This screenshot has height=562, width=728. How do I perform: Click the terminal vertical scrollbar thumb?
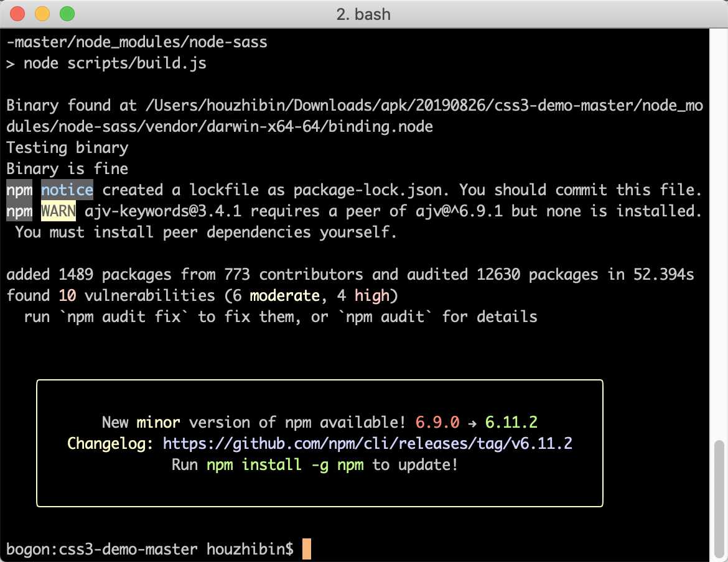pos(719,500)
